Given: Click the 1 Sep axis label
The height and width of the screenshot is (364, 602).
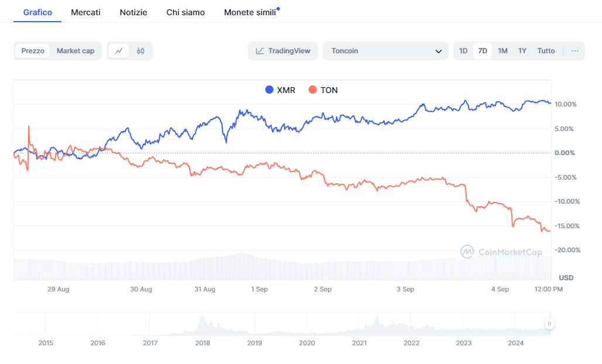Looking at the screenshot, I should tap(259, 289).
